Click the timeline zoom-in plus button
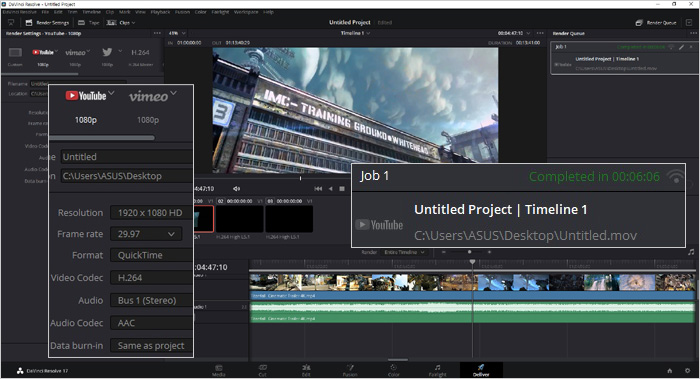Image resolution: width=700 pixels, height=379 pixels. tap(489, 252)
